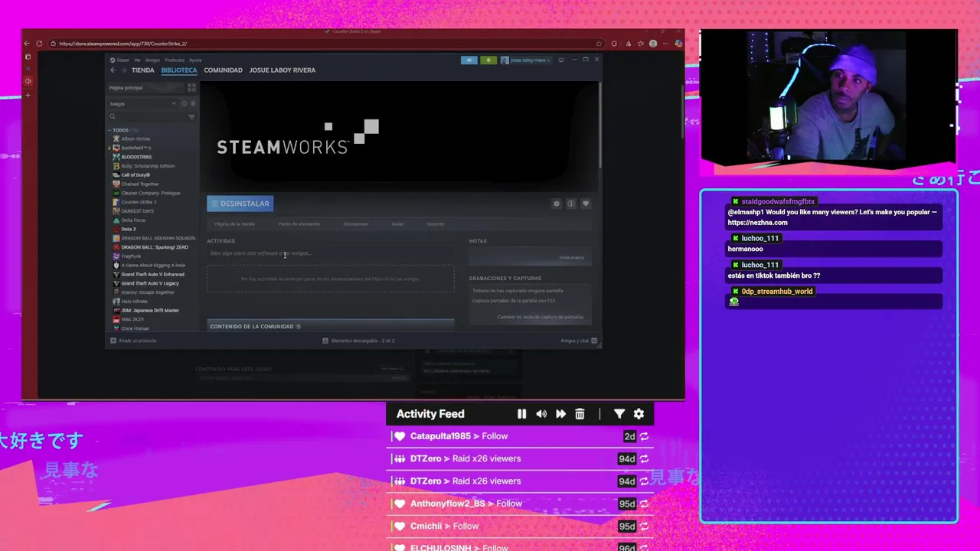This screenshot has width=980, height=551.
Task: Click the browser address bar URL
Action: (122, 44)
